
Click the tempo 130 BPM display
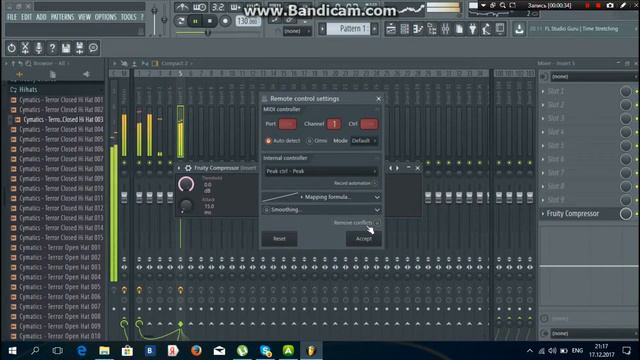(x=248, y=21)
